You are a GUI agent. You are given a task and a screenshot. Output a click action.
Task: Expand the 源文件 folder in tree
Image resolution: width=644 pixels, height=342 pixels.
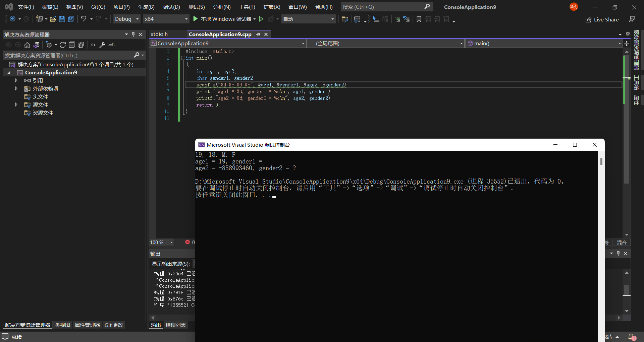(x=16, y=105)
